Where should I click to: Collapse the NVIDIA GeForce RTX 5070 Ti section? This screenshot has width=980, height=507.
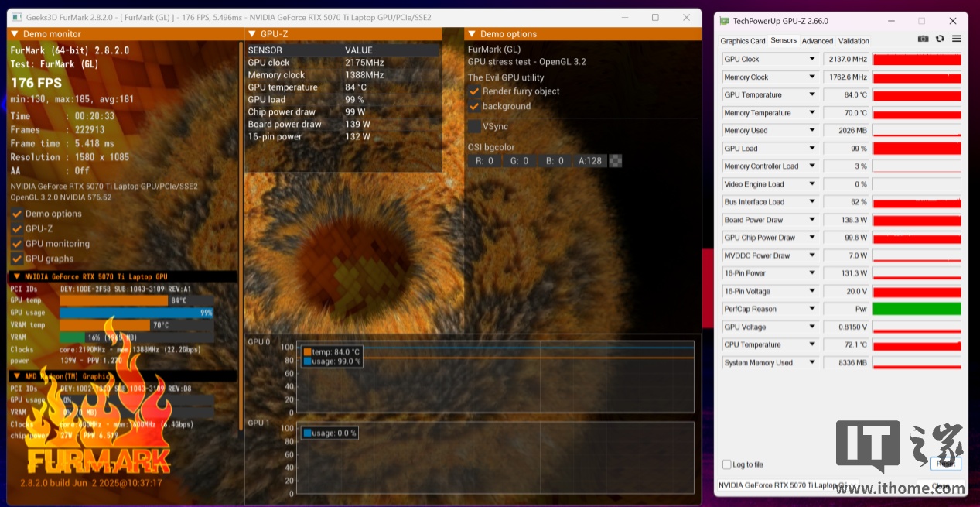tap(16, 276)
